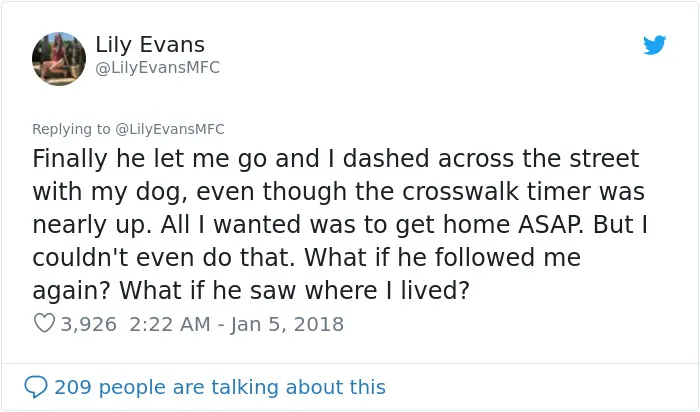700x412 pixels.
Task: Click the speech bubble conversation icon
Action: coord(36,387)
